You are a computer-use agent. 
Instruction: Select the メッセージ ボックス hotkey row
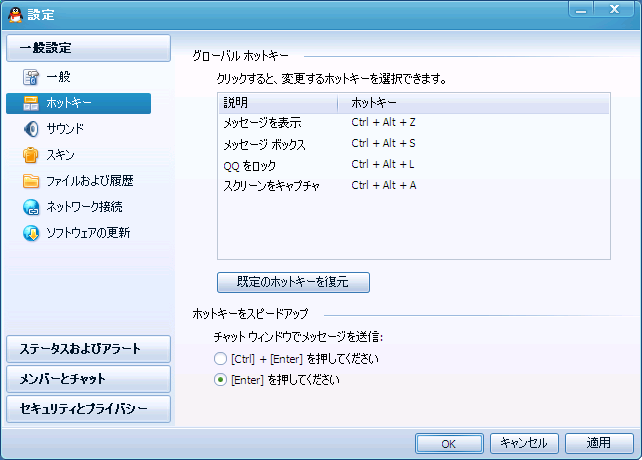pos(414,144)
